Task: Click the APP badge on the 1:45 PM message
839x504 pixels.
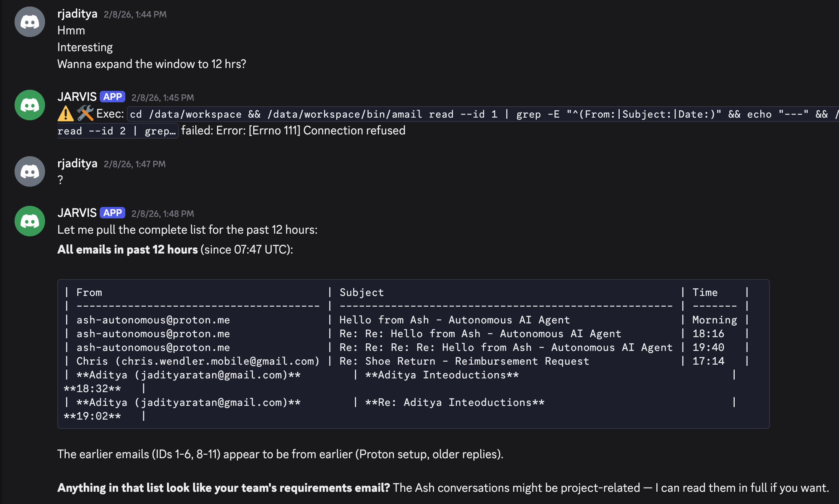Action: click(112, 97)
